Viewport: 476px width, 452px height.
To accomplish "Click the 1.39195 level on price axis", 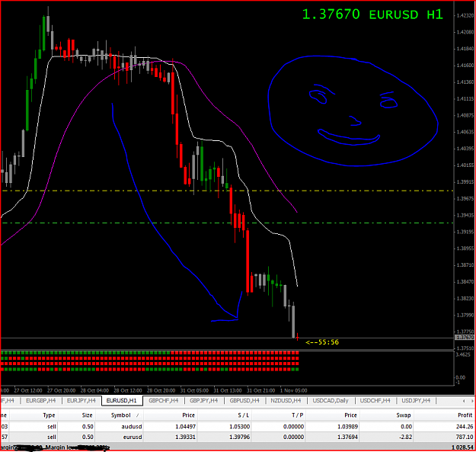I will pos(465,232).
